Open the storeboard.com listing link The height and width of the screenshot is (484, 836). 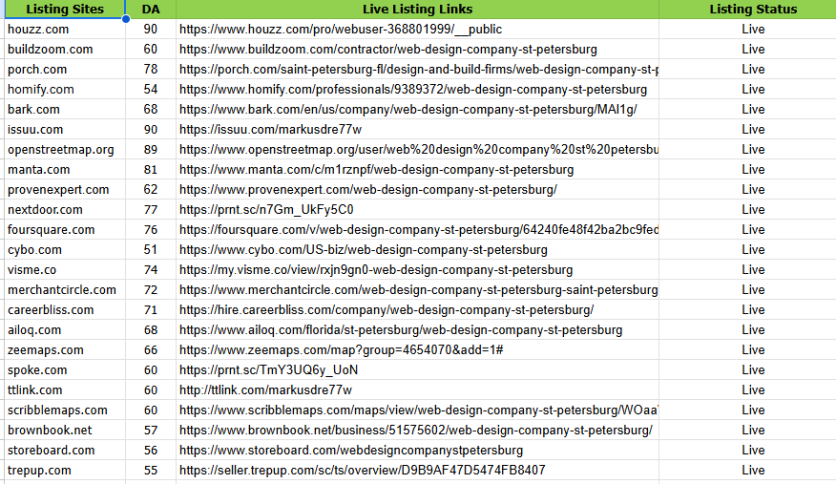pyautogui.click(x=351, y=450)
